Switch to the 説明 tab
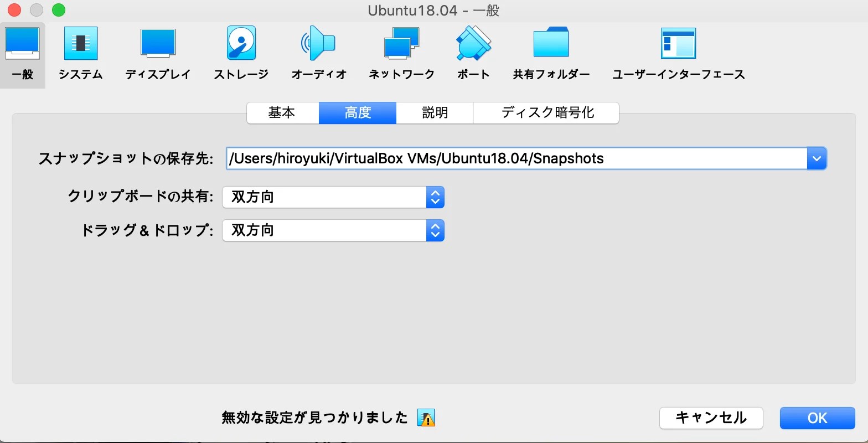This screenshot has width=868, height=443. [435, 113]
